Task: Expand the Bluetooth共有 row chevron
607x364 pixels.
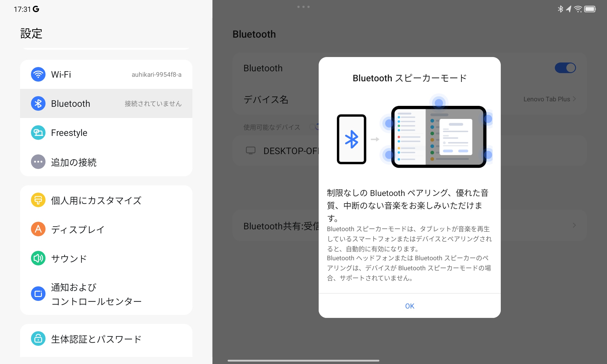Action: click(574, 225)
